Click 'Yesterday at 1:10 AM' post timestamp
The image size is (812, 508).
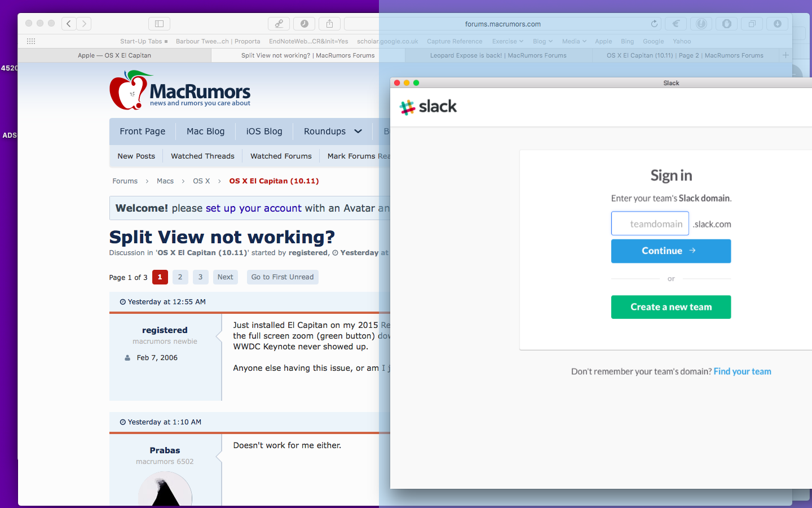click(164, 422)
